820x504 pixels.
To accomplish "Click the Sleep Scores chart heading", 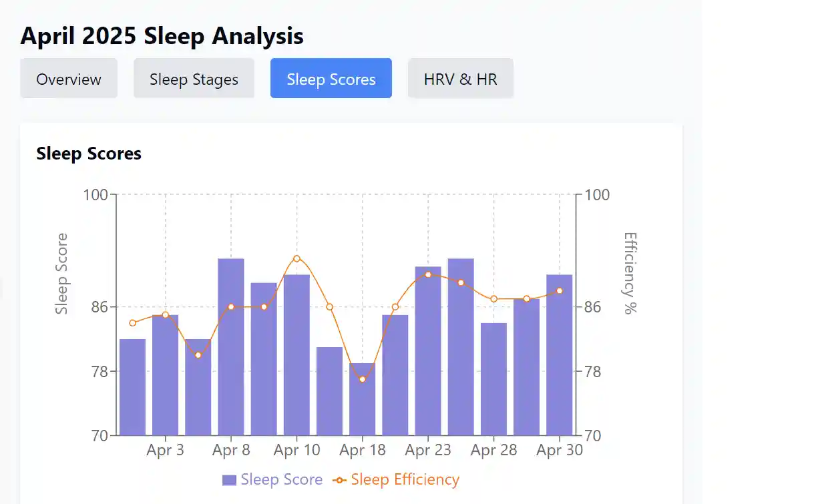I will pyautogui.click(x=88, y=154).
